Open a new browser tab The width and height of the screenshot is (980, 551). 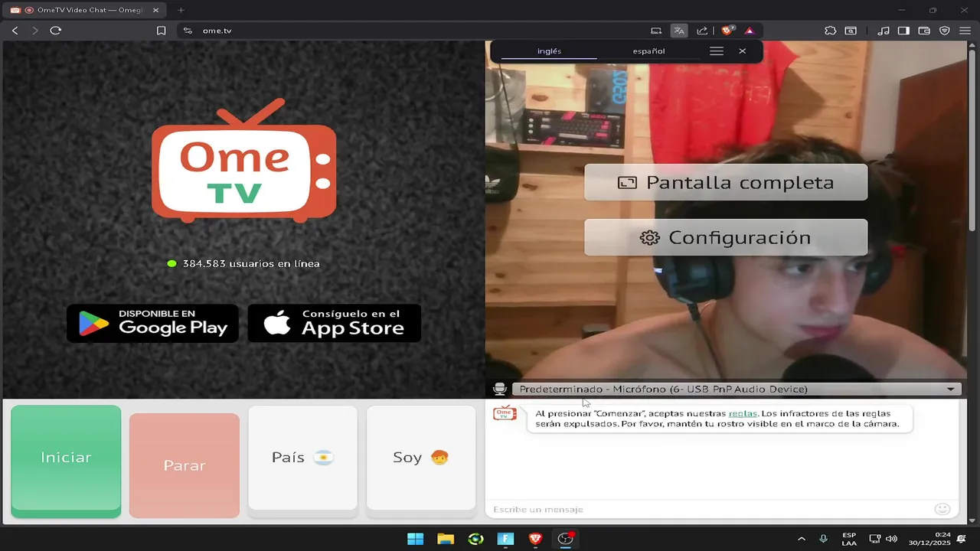pos(181,10)
